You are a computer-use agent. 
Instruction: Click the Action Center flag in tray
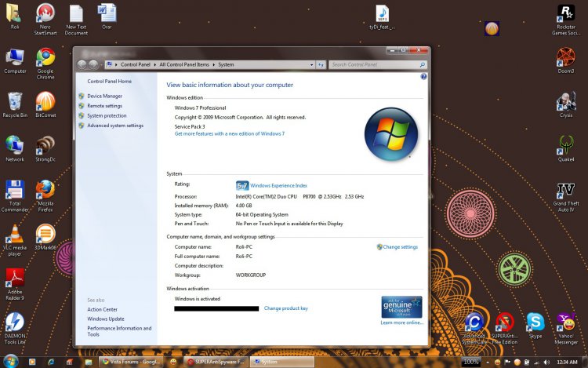507,362
